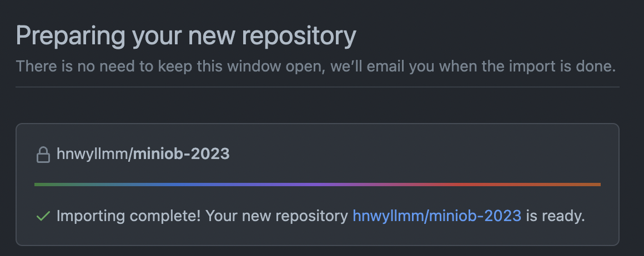Click the private repository lock icon
The height and width of the screenshot is (256, 644).
pyautogui.click(x=43, y=155)
